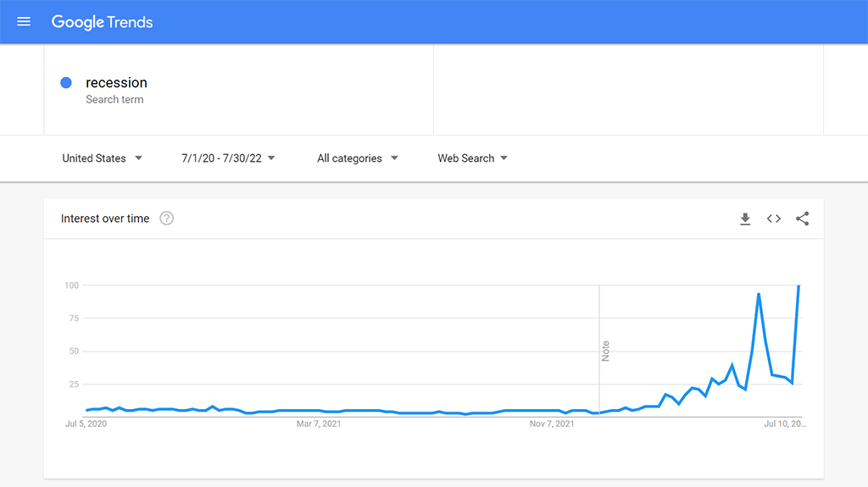Open the hamburger main menu
868x487 pixels.
(x=24, y=22)
